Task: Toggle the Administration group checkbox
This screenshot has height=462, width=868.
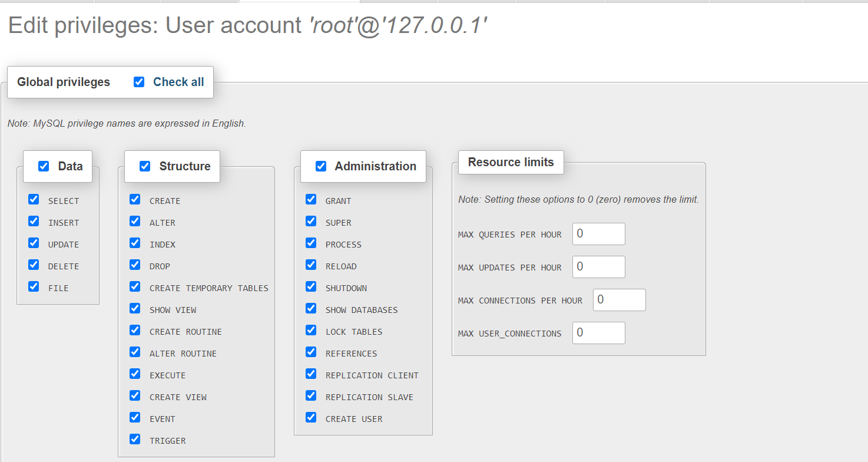Action: coord(321,166)
